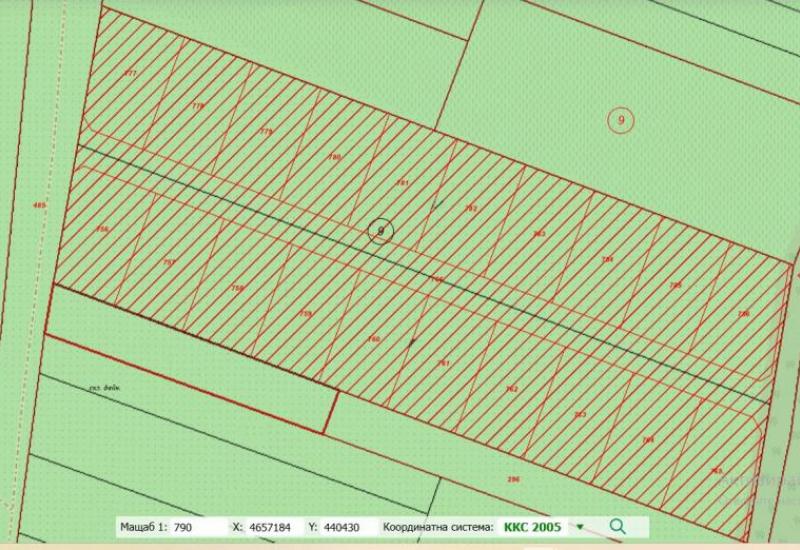Click the red circled 9 marker
The width and height of the screenshot is (800, 550).
click(621, 121)
